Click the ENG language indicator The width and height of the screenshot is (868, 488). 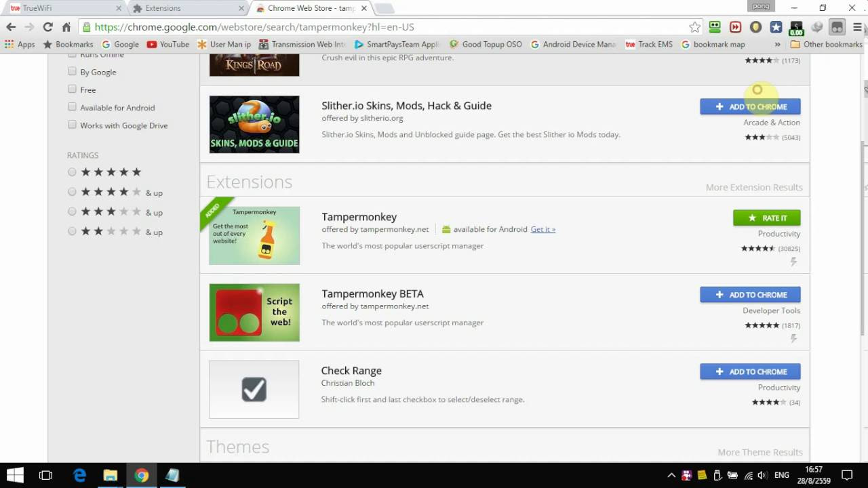pyautogui.click(x=782, y=475)
